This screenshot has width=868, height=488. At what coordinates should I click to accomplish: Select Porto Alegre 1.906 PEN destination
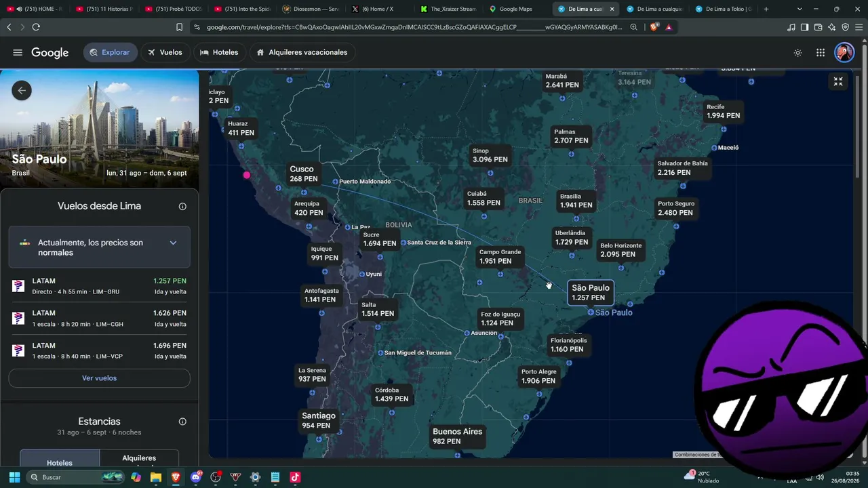(538, 376)
